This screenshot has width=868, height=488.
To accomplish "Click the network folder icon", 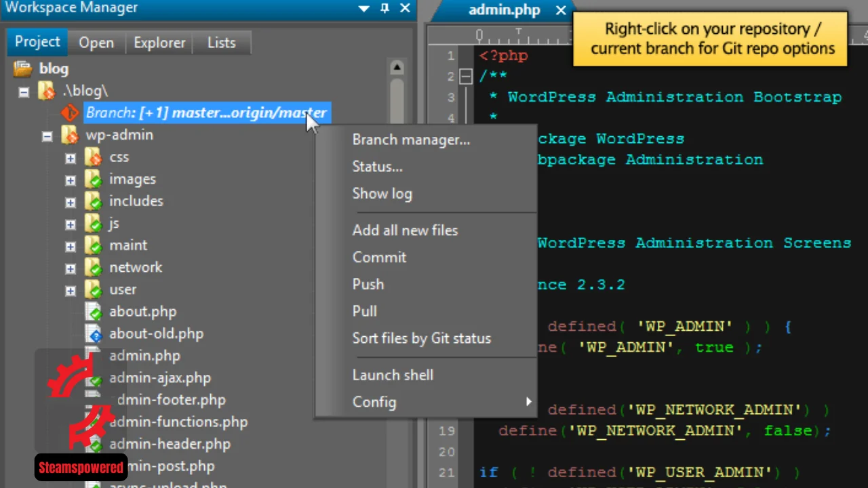I will (x=93, y=267).
